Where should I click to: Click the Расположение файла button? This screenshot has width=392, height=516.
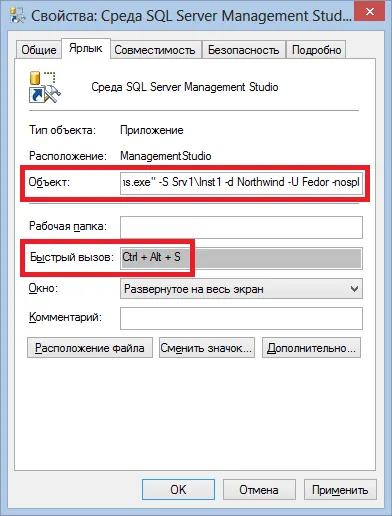tap(90, 348)
